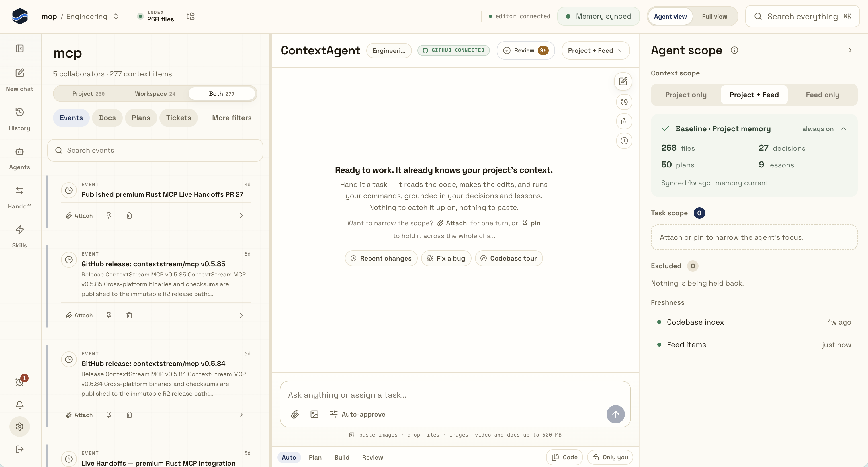Open Skills in the sidebar

click(20, 236)
